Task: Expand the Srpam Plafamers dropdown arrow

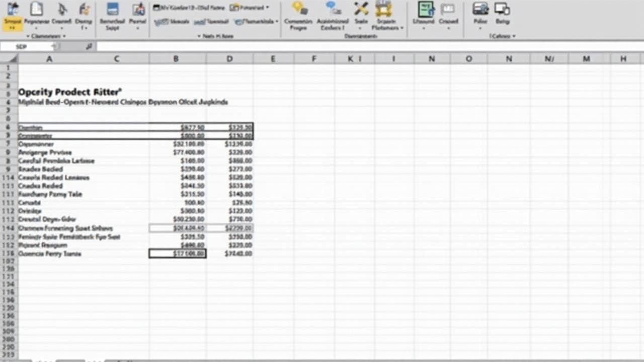Action: click(402, 28)
